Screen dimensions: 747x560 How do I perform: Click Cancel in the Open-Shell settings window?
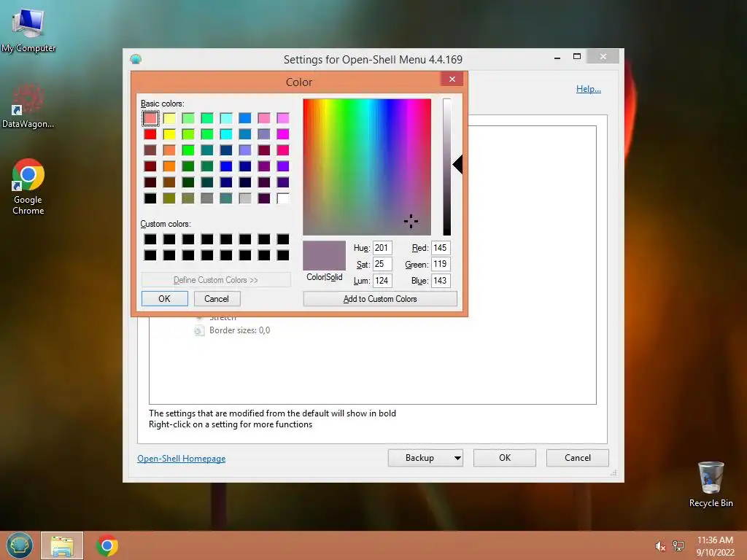pos(578,458)
